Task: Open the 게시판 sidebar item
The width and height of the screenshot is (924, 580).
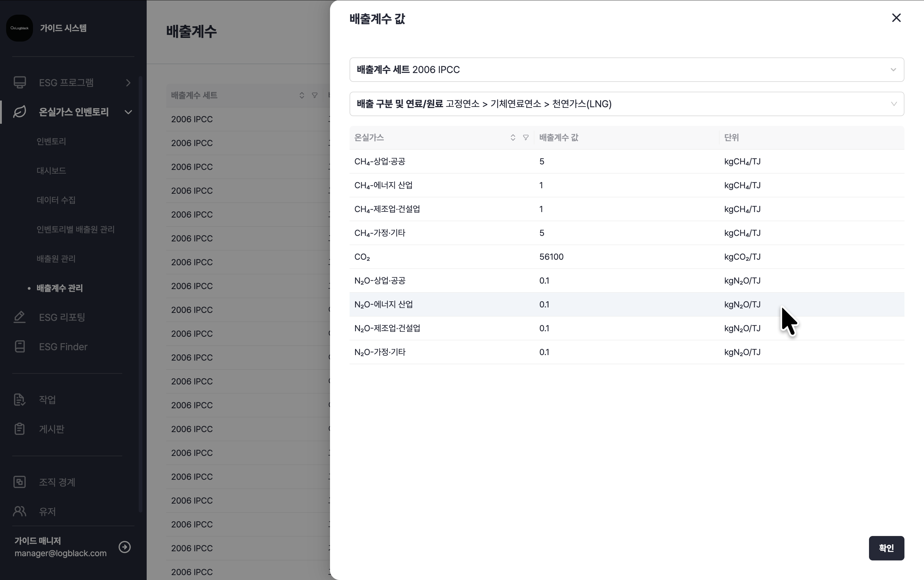Action: point(51,429)
